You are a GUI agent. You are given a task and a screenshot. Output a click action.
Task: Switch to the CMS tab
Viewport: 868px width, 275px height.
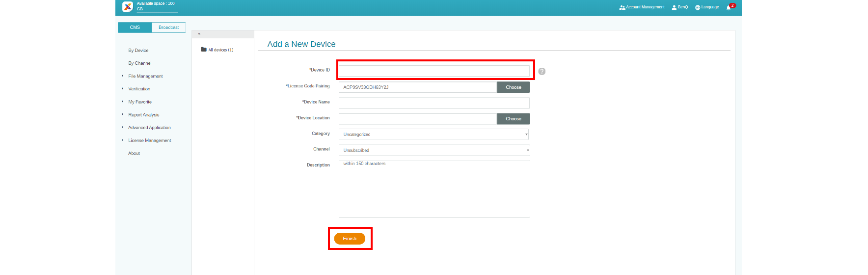(x=135, y=27)
